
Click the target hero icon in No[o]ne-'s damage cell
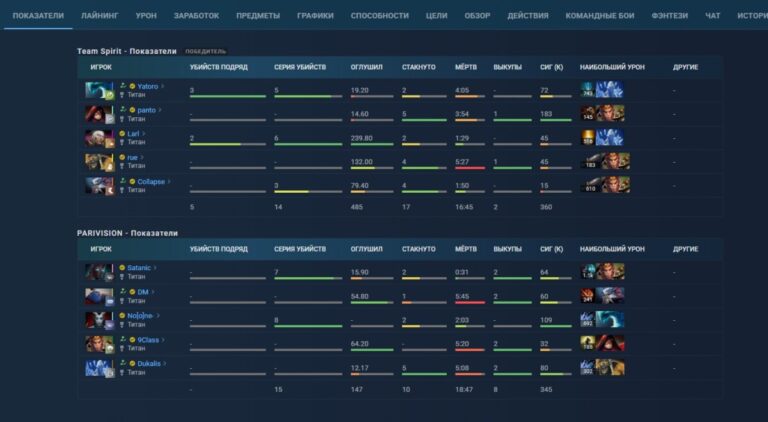tap(610, 320)
